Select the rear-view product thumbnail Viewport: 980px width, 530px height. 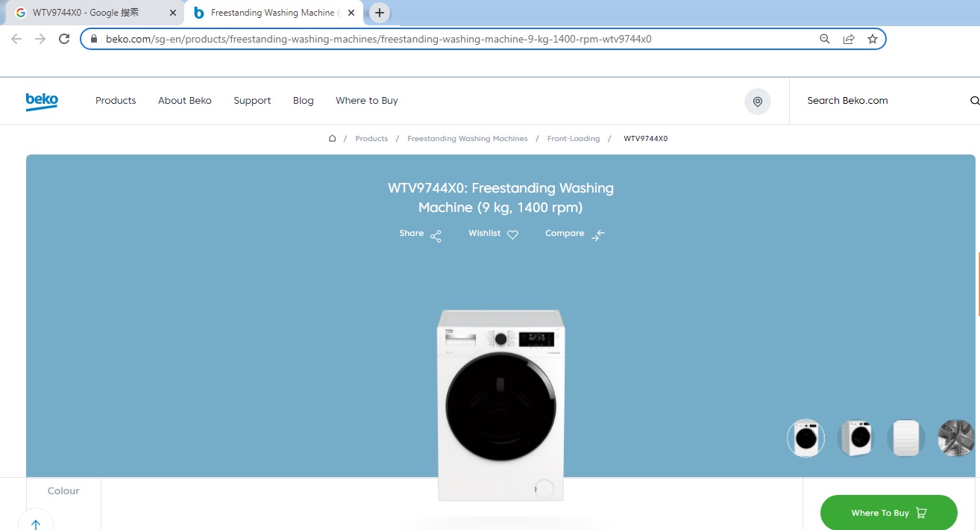coord(906,438)
